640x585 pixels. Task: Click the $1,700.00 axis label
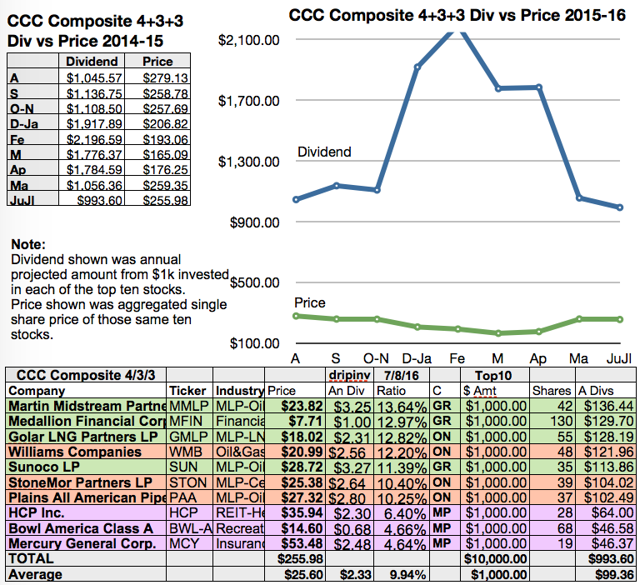249,101
